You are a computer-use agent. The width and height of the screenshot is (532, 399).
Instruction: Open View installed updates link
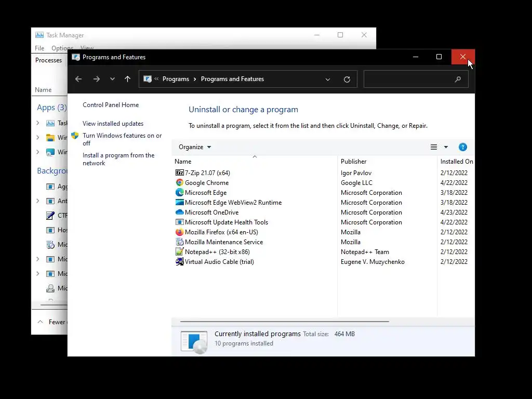(x=113, y=124)
